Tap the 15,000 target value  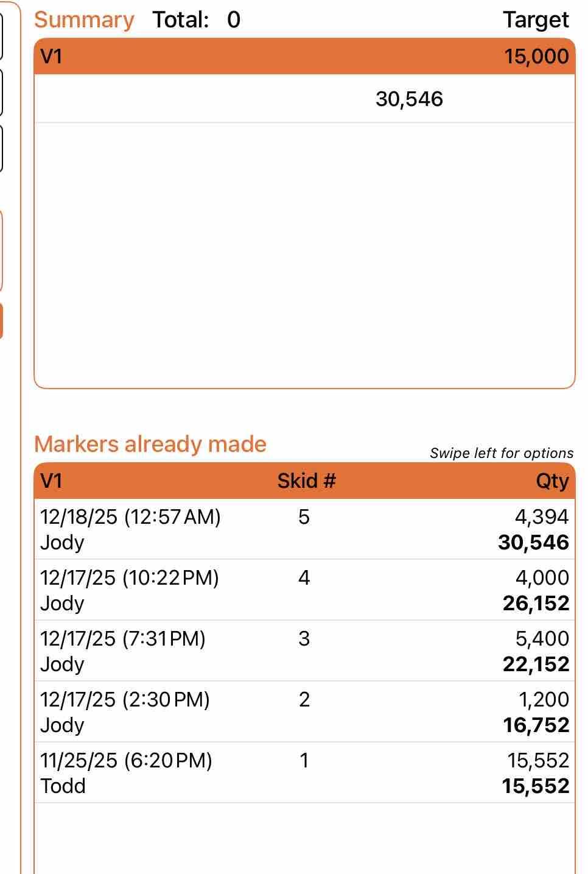[x=536, y=57]
